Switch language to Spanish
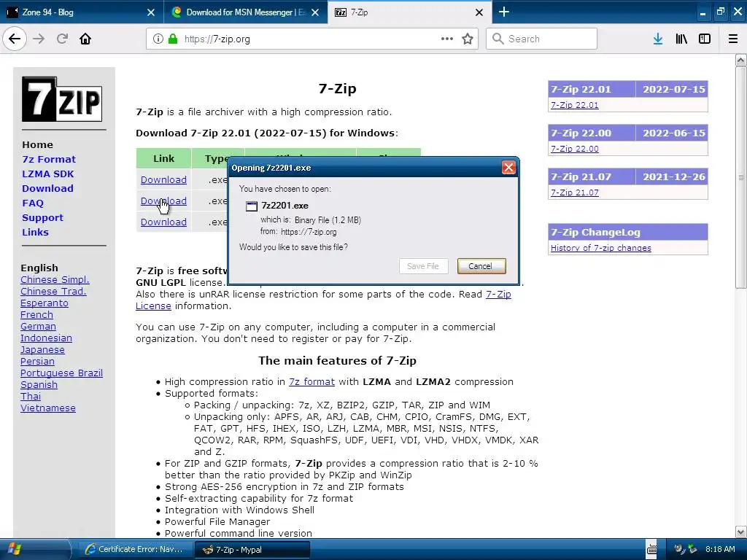Screen dimensions: 747x560 (39, 384)
